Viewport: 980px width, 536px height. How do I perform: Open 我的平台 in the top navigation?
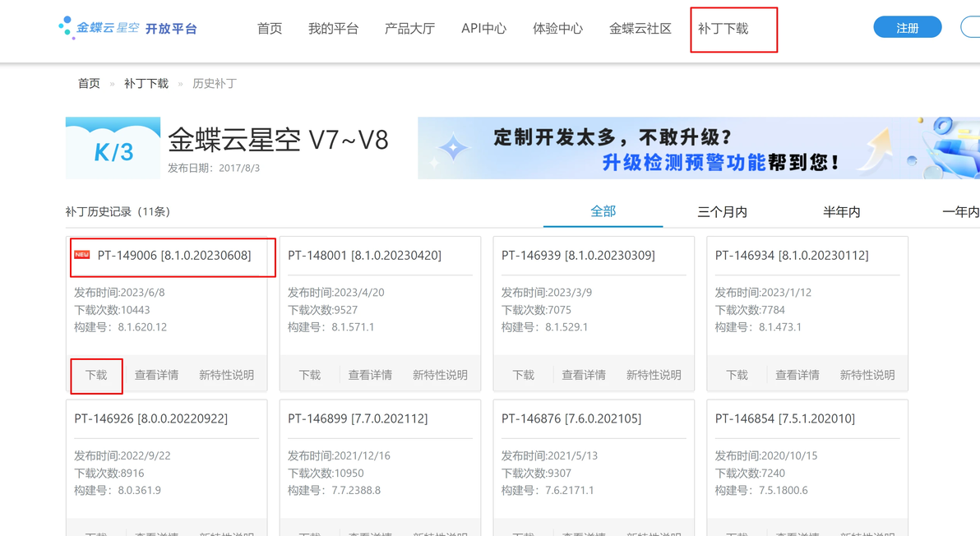333,29
